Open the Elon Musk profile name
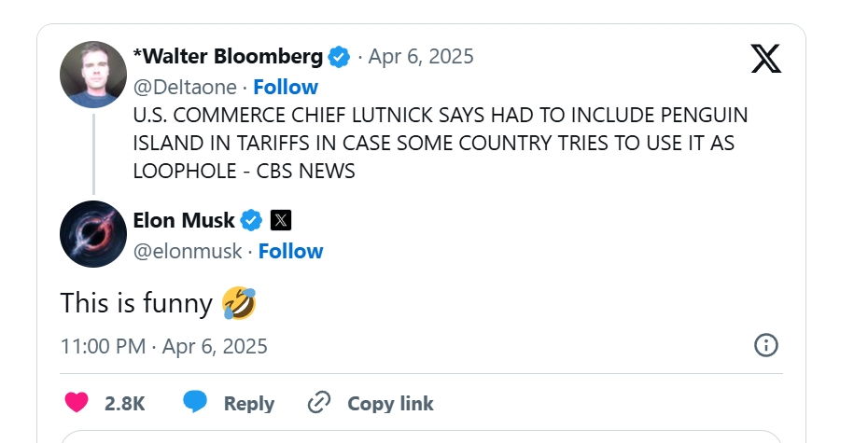 pos(184,221)
